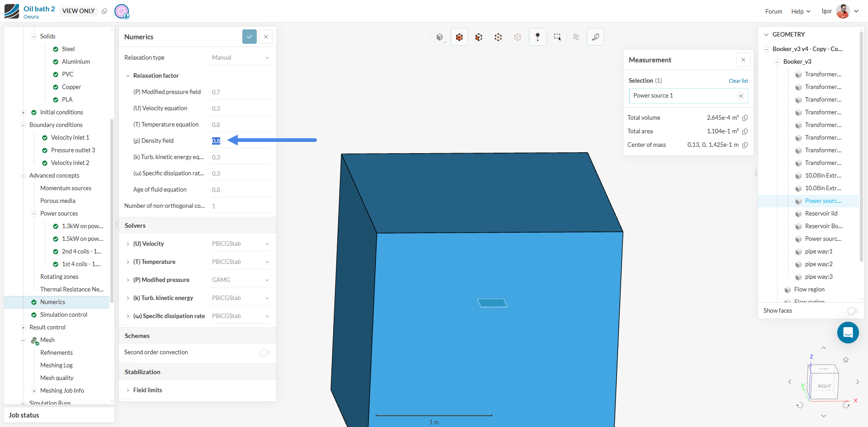
Task: Toggle the pin point selection tool
Action: [538, 37]
